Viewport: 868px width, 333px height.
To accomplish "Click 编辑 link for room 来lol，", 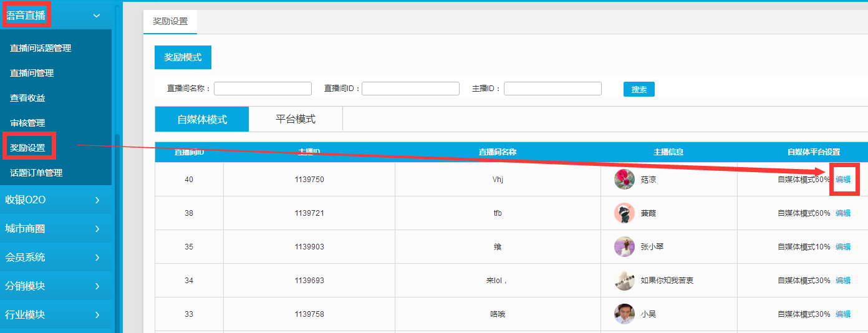I will click(x=843, y=281).
